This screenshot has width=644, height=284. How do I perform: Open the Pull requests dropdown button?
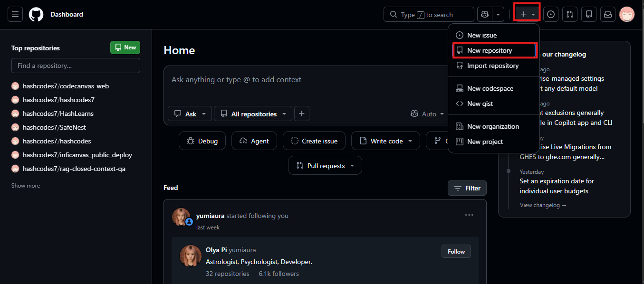(325, 166)
